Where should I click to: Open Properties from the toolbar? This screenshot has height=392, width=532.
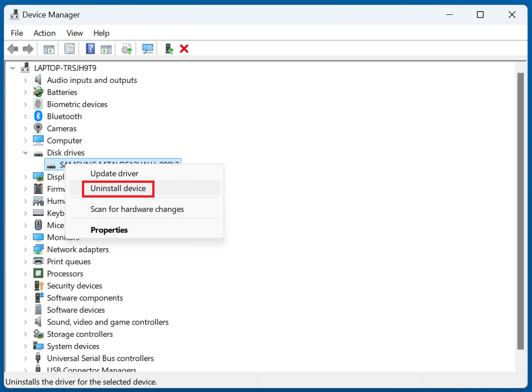69,48
